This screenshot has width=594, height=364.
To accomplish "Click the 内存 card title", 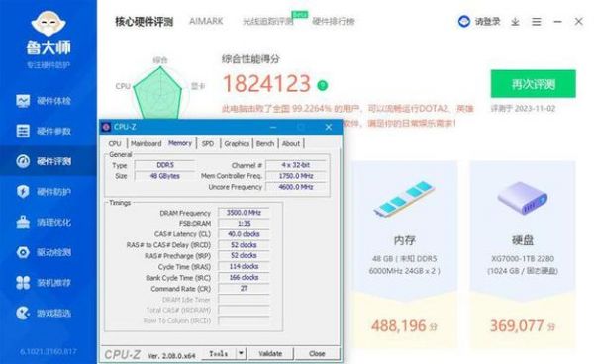I will pyautogui.click(x=405, y=240).
